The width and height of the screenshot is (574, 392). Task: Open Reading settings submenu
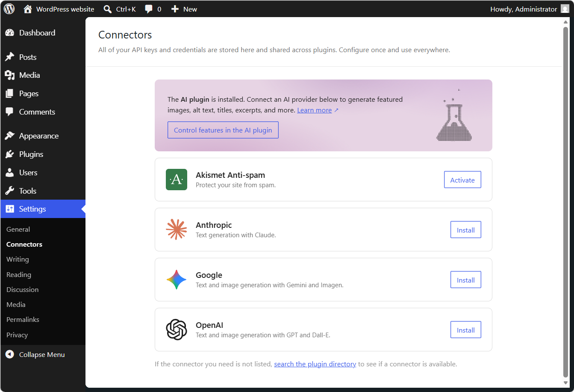(19, 274)
